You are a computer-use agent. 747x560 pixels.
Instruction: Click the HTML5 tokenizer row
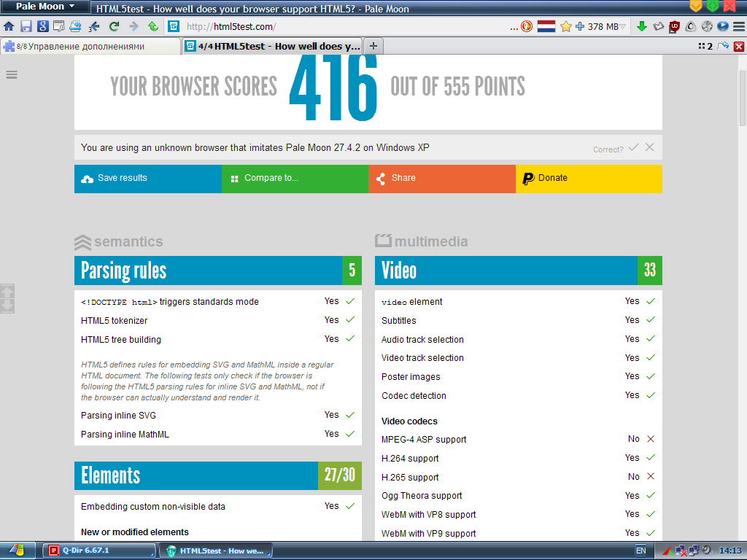217,321
